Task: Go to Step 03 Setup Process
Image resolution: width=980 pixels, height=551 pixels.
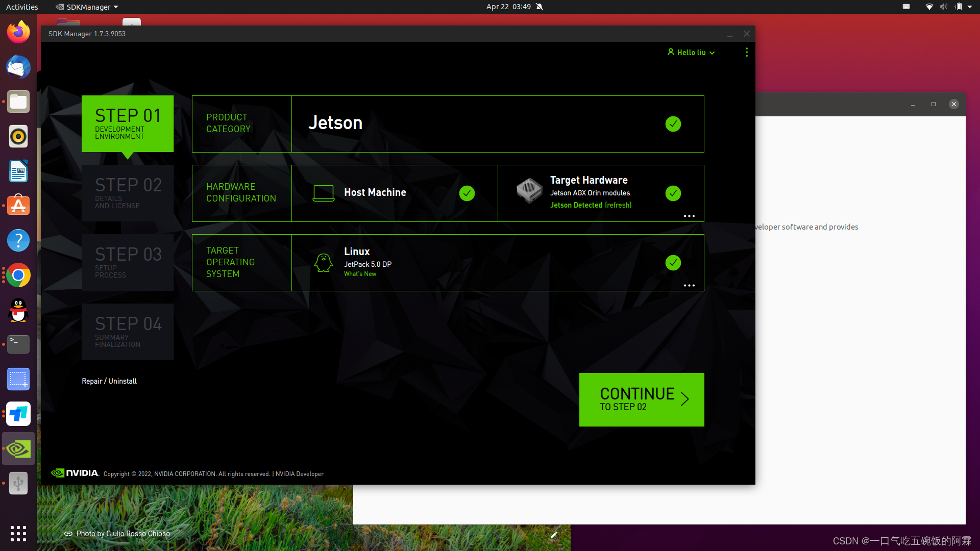Action: (128, 262)
